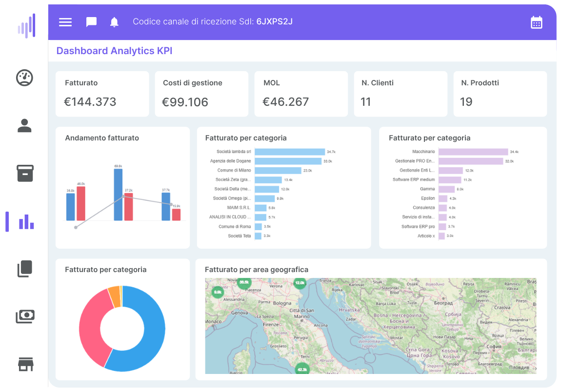Click the Comune di Milano bar
This screenshot has width=562, height=392.
278,171
